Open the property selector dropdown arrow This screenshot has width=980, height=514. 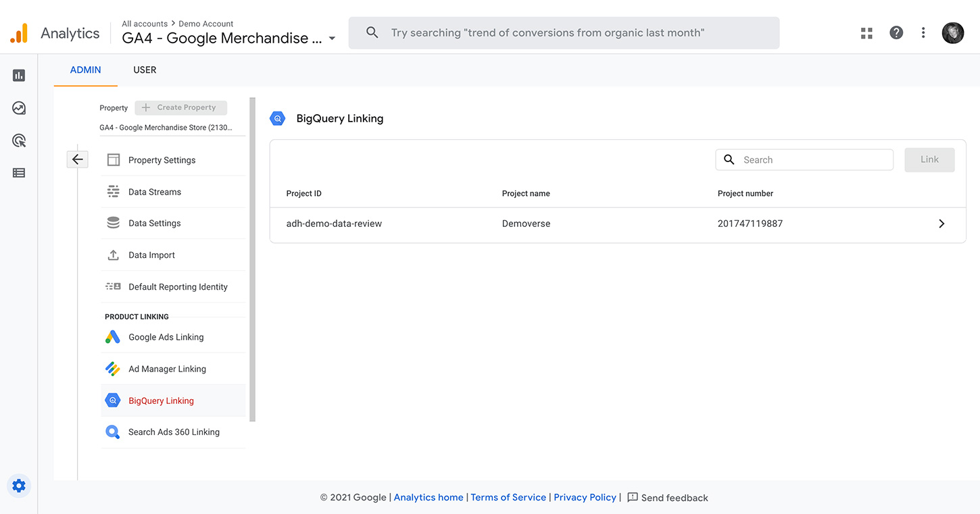click(x=332, y=38)
